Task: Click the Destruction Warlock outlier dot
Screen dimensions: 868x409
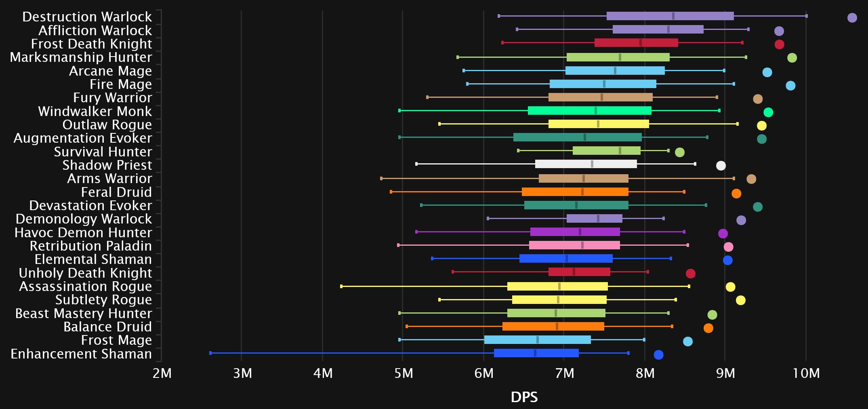Action: click(852, 18)
